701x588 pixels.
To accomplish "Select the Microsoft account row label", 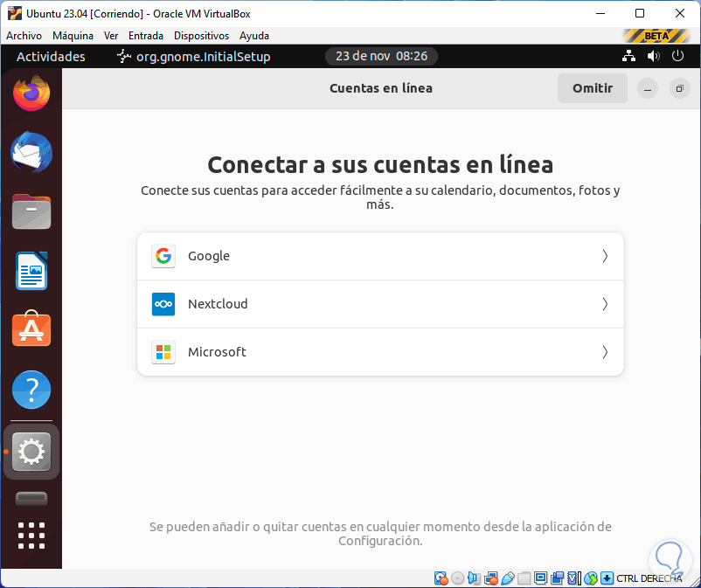I will point(217,352).
